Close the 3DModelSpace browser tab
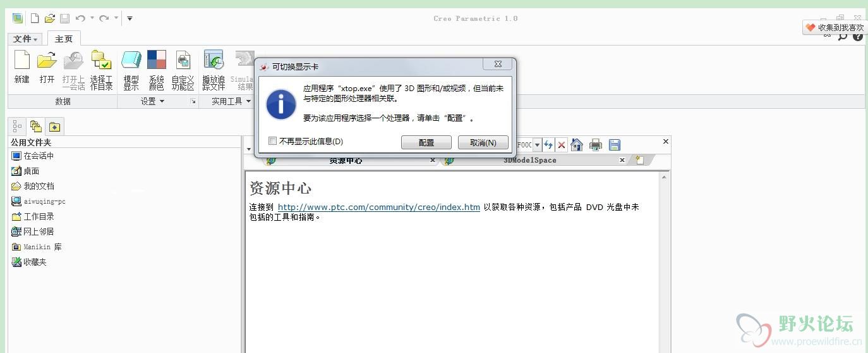This screenshot has height=353, width=868. [622, 160]
